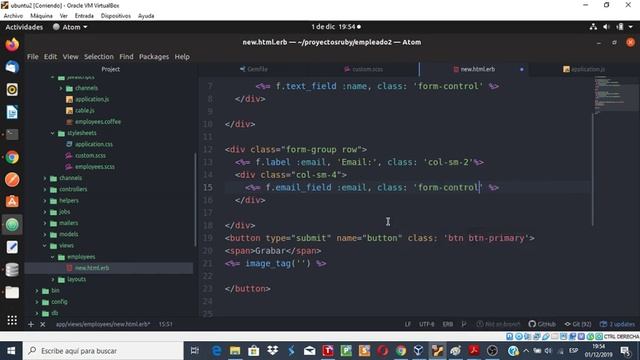This screenshot has width=640, height=360.
Task: Switch to the application.js tab
Action: point(584,69)
